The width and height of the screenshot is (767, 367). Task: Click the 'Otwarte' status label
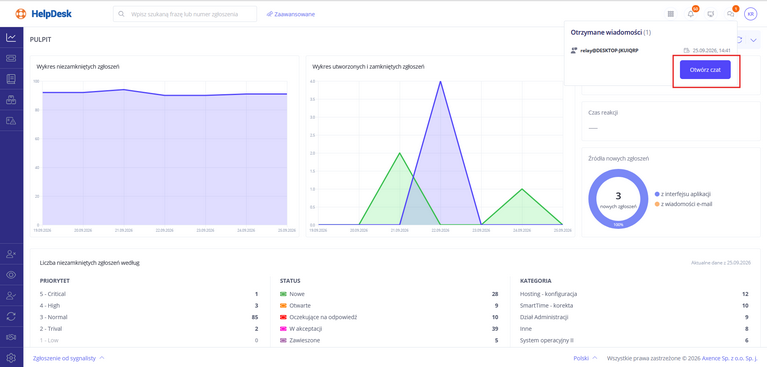(x=300, y=305)
